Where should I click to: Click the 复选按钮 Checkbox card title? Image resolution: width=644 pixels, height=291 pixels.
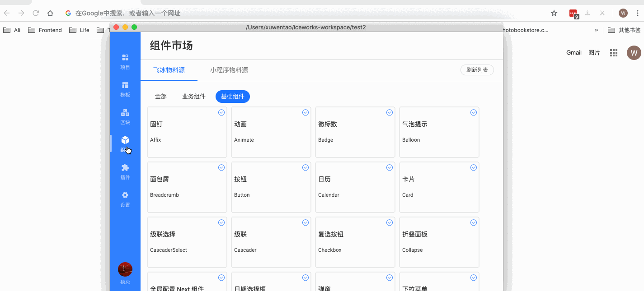[x=331, y=234]
